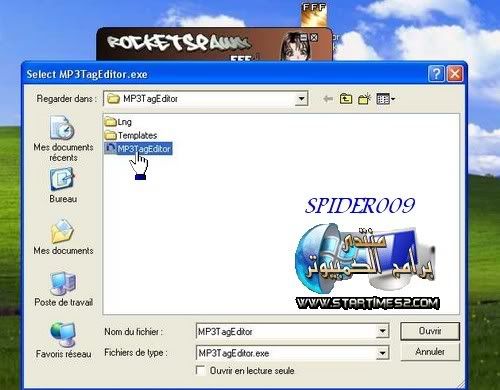Image resolution: width=500 pixels, height=390 pixels.
Task: Open Mes documents récents shortcut
Action: (63, 138)
